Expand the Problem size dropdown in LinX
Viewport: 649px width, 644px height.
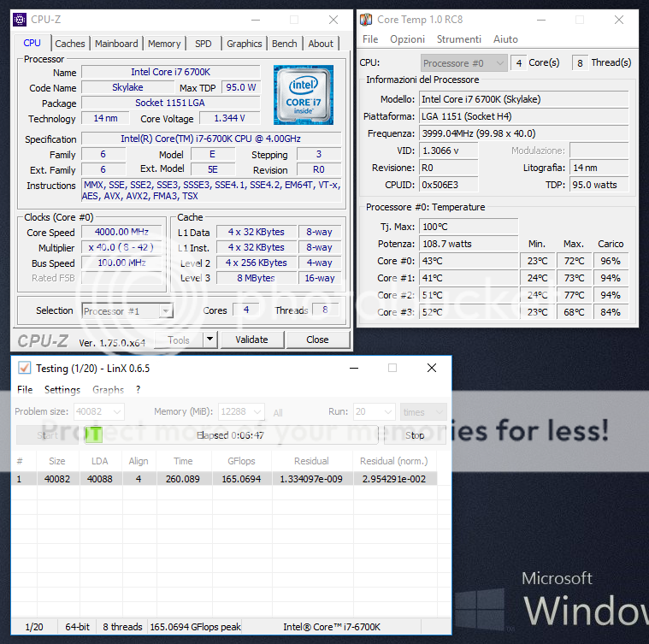(116, 412)
